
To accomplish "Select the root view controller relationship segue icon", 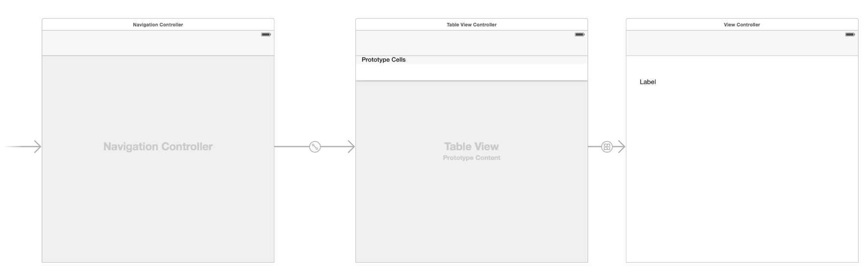I will tap(315, 147).
